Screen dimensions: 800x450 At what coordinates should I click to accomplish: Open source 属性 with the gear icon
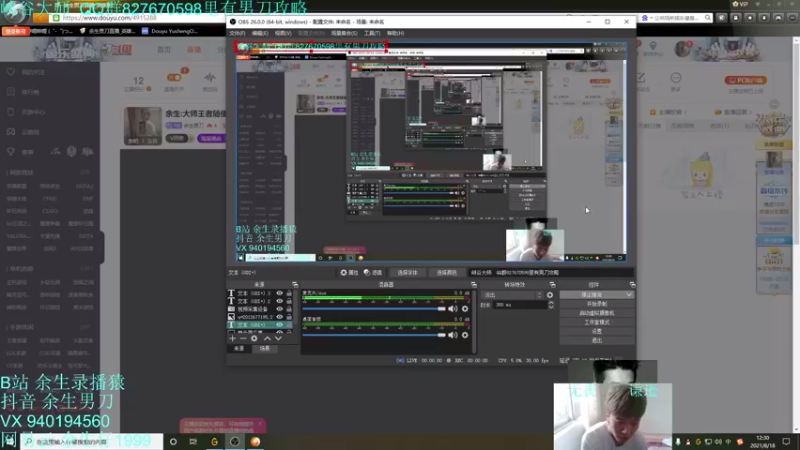click(x=349, y=272)
